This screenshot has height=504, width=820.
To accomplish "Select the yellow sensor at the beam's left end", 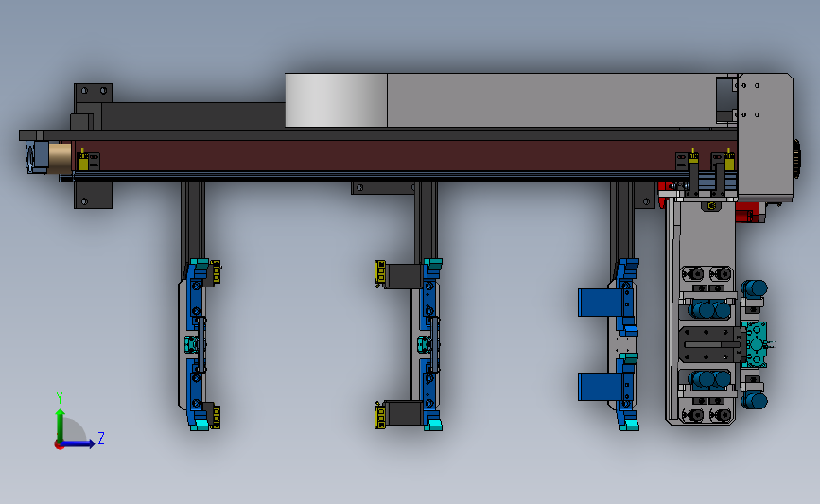I will click(82, 161).
